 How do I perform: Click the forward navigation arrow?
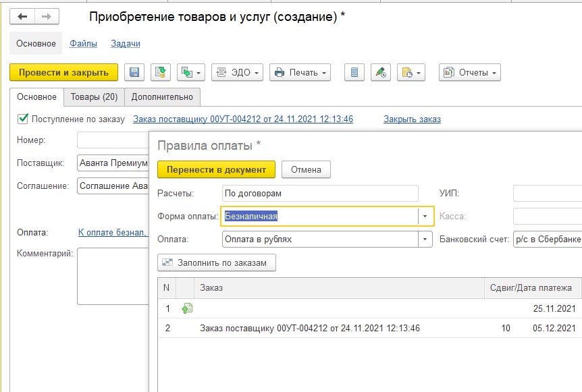[x=47, y=17]
